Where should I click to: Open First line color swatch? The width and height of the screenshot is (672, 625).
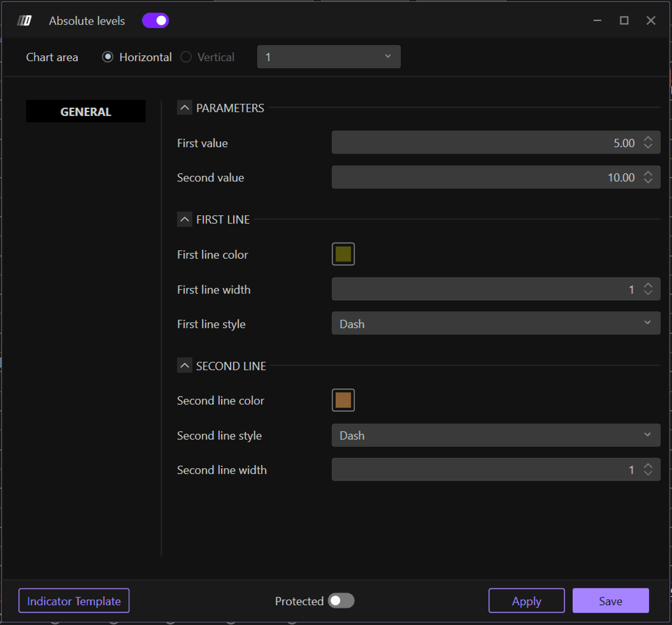pos(343,254)
